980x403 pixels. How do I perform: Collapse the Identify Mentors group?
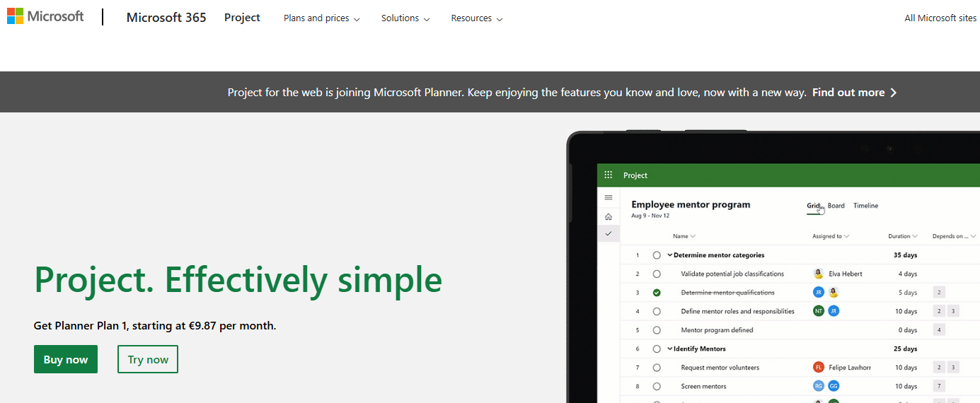pos(670,349)
